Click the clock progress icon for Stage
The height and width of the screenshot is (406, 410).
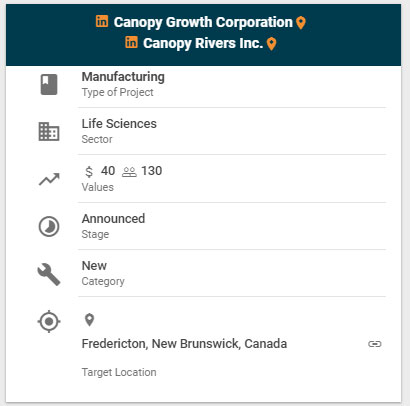pyautogui.click(x=49, y=227)
